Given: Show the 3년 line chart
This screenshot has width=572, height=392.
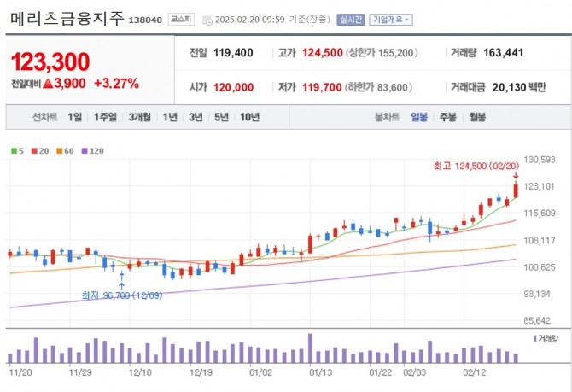Looking at the screenshot, I should pos(196,117).
